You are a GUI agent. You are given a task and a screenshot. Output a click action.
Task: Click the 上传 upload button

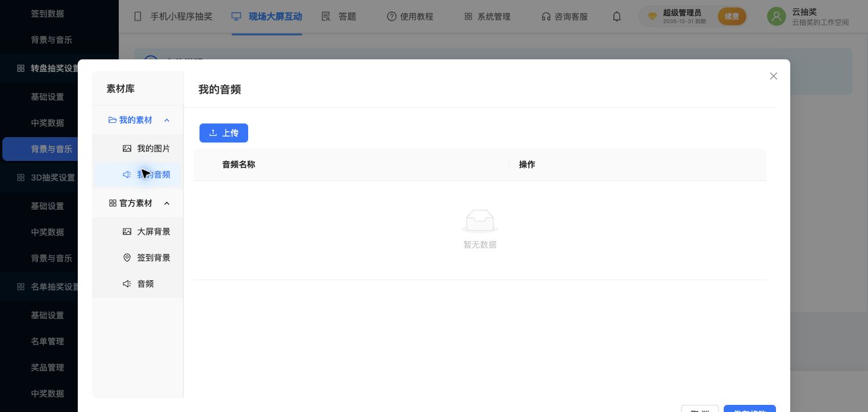[x=224, y=133]
